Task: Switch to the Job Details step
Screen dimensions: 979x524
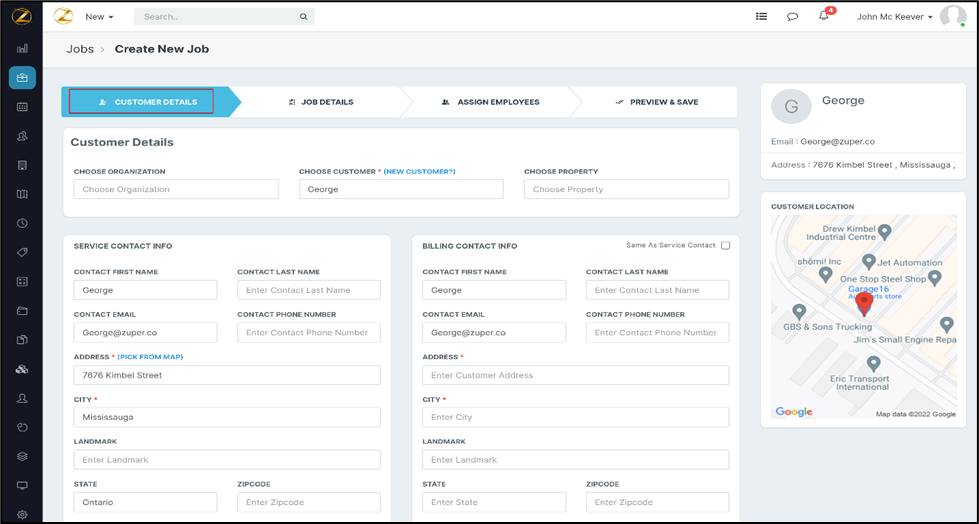Action: (321, 102)
